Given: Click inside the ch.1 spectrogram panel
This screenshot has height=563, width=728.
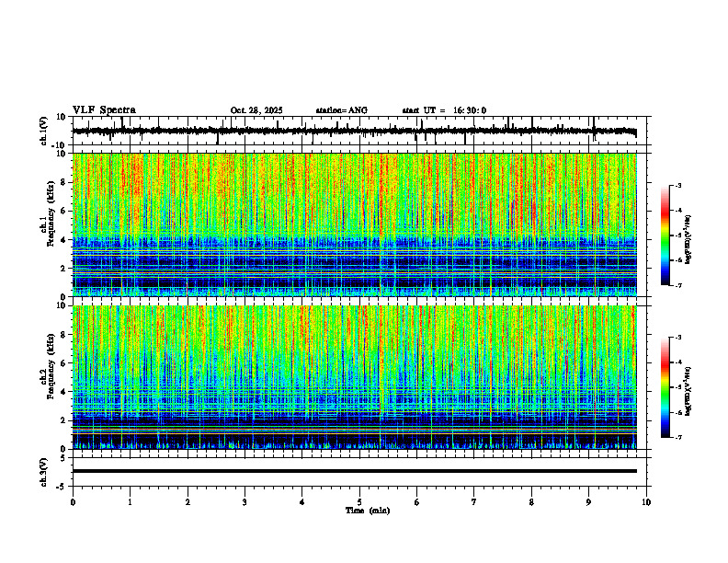Looking at the screenshot, I should 355,224.
